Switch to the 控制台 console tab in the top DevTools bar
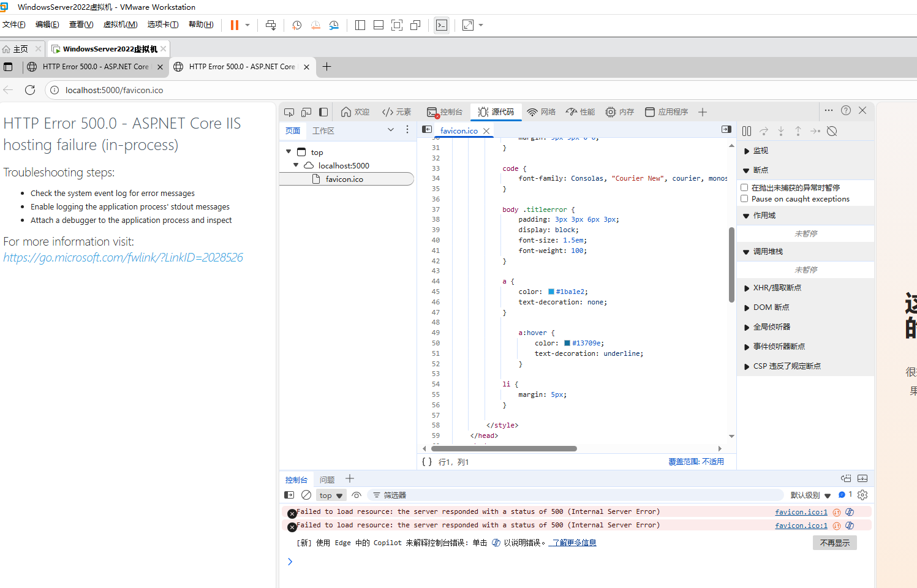Viewport: 917px width, 588px height. click(x=445, y=112)
